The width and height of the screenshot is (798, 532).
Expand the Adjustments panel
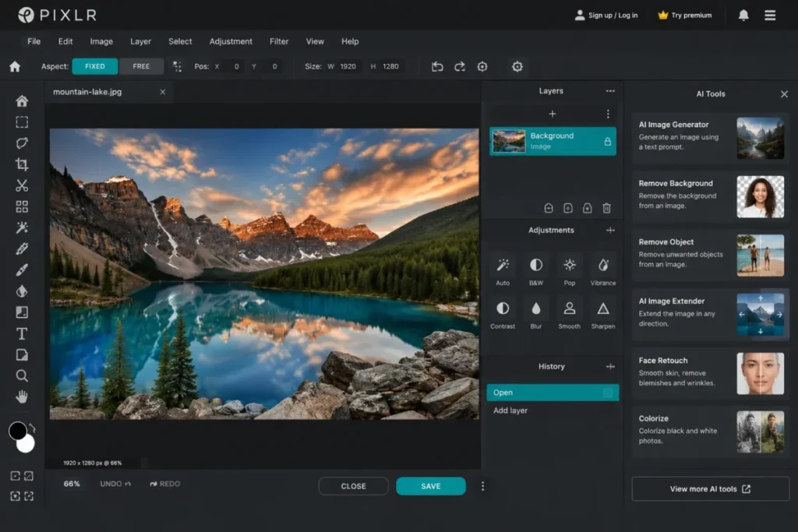(x=610, y=231)
